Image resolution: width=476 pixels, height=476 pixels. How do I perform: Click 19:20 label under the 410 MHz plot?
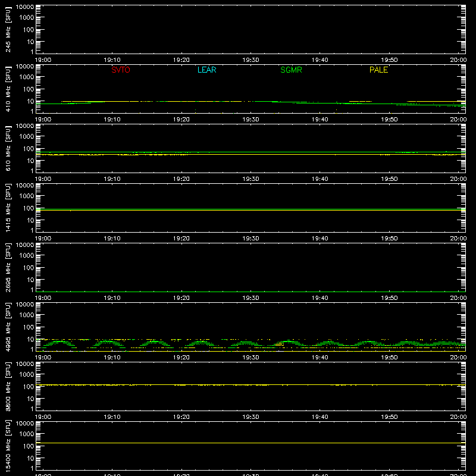[181, 120]
